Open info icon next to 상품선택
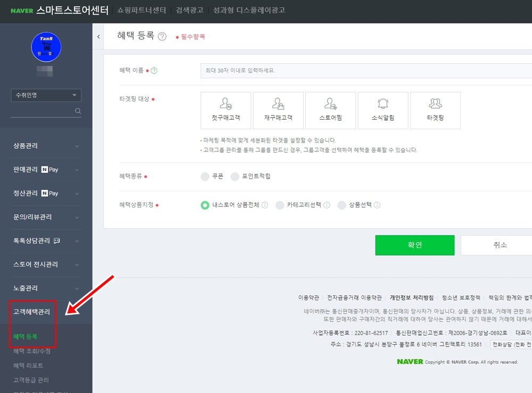 click(x=377, y=205)
